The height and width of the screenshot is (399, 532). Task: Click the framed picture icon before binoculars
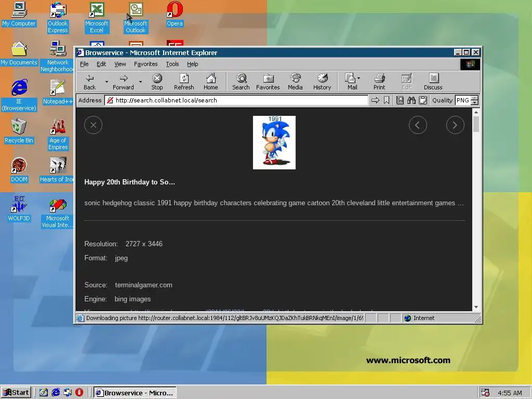400,100
